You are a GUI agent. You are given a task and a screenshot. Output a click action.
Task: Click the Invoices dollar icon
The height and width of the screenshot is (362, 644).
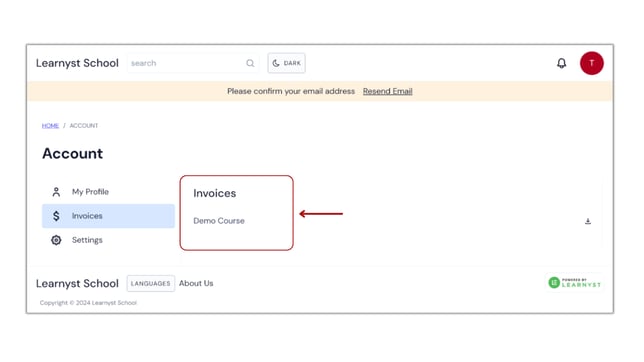(x=56, y=216)
